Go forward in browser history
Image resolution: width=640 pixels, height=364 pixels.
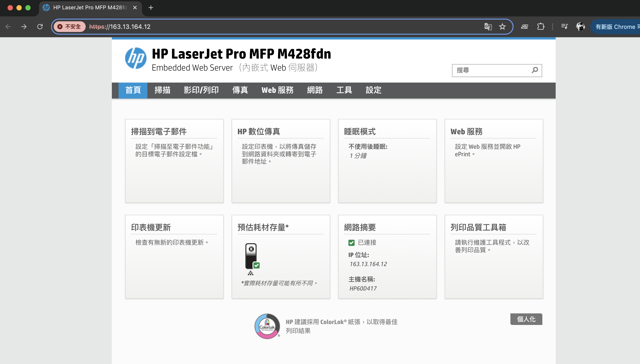(24, 26)
